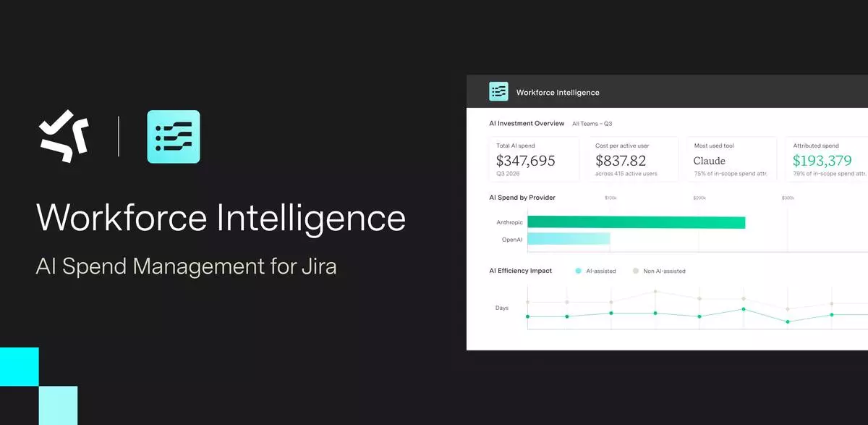Viewport: 868px width, 425px height.
Task: Click the $300k axis label
Action: pyautogui.click(x=788, y=198)
